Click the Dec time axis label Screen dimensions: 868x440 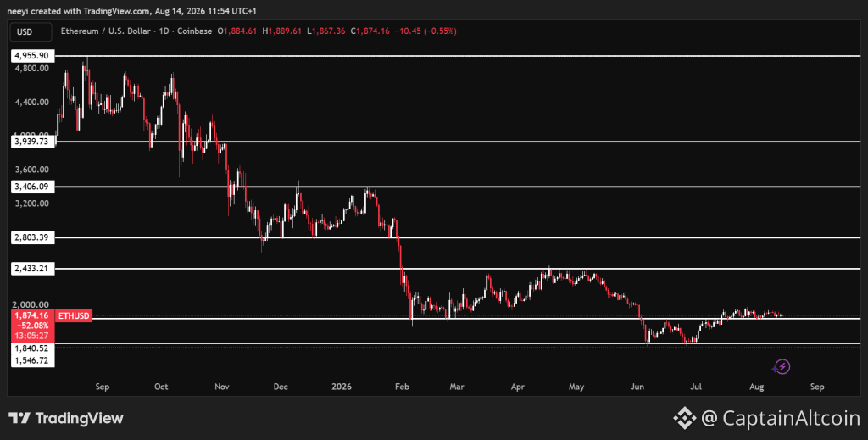point(281,387)
